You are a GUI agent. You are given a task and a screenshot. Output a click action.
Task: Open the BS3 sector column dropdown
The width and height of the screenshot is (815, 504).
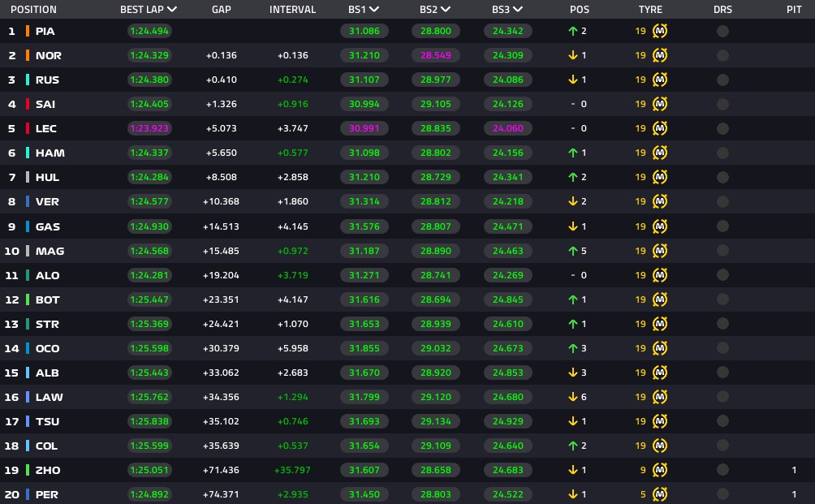click(517, 10)
